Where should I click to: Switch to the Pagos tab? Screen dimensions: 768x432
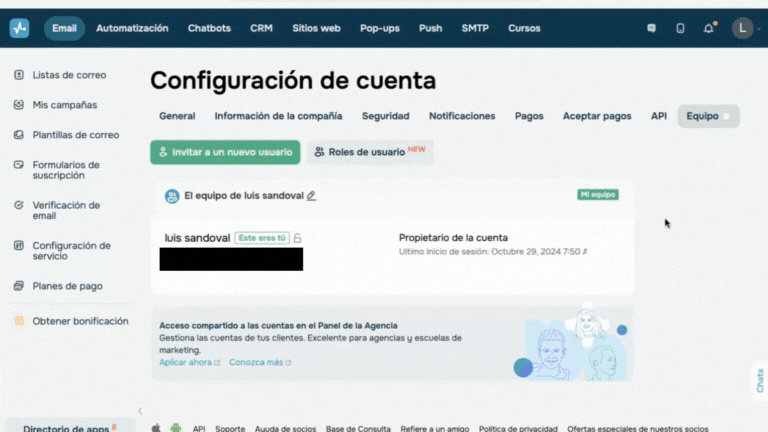[529, 116]
